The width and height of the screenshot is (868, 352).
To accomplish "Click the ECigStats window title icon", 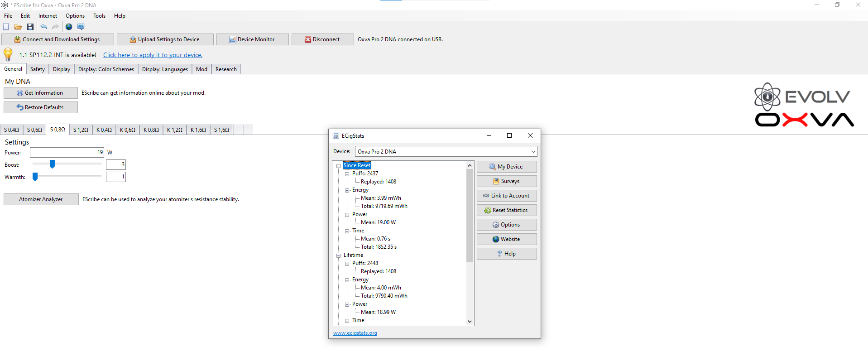I will [x=336, y=135].
